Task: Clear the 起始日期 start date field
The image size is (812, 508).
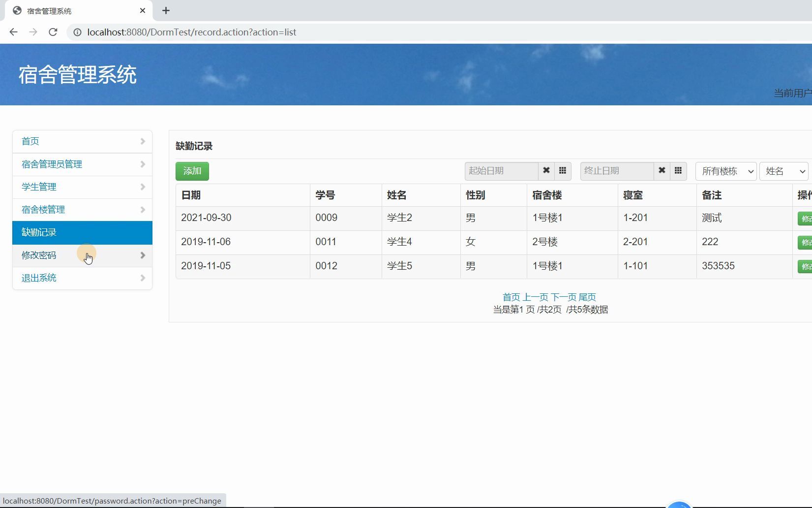Action: 546,171
